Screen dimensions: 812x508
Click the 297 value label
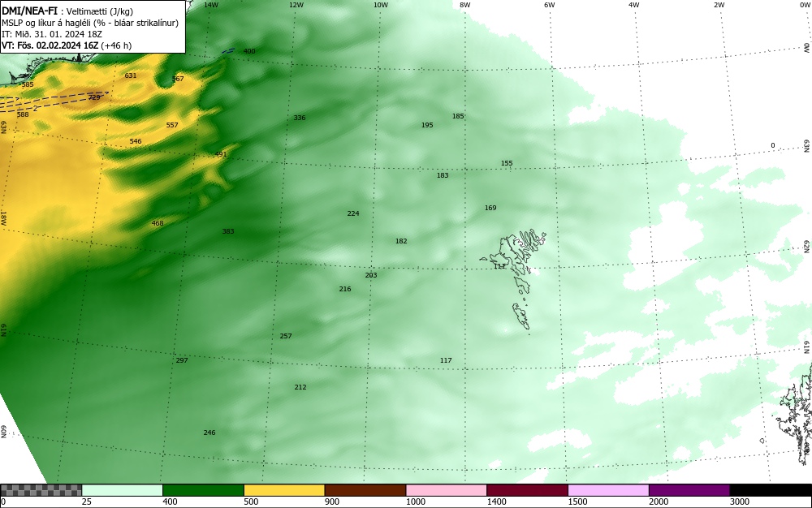click(182, 360)
